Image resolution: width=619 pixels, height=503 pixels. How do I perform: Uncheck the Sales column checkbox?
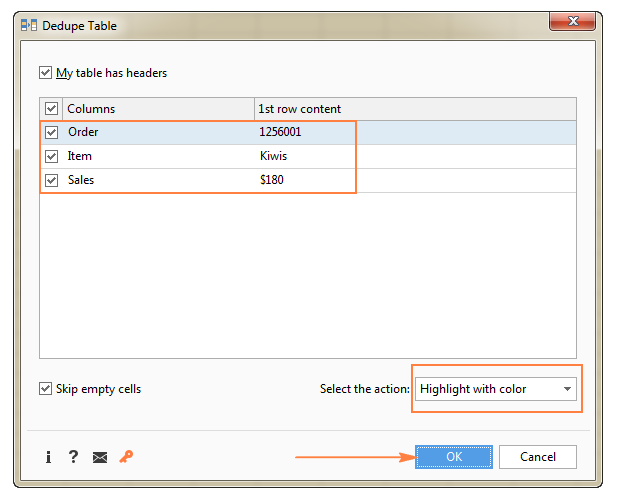52,180
